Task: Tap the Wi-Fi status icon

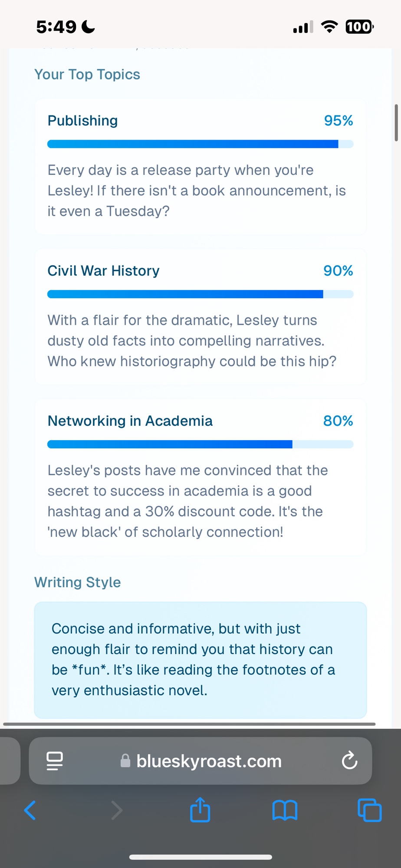Action: 329,27
